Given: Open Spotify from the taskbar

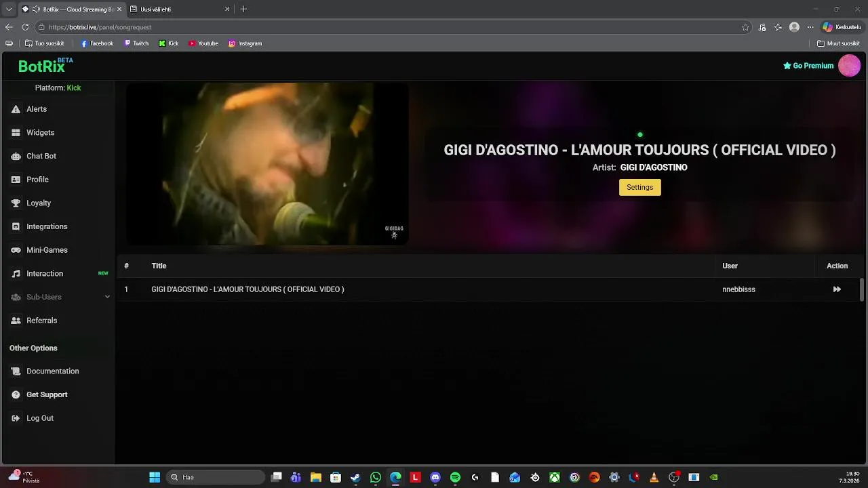Looking at the screenshot, I should [455, 477].
